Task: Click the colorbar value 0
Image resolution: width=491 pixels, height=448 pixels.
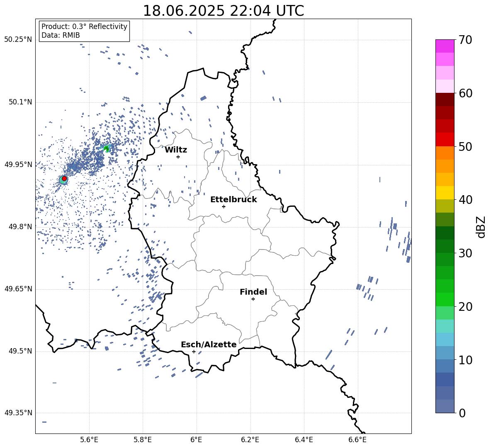Action: click(462, 413)
